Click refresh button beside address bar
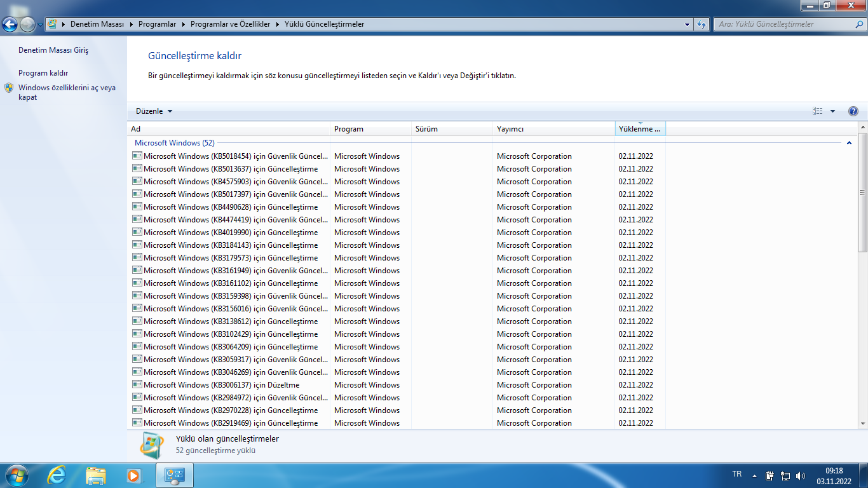868x488 pixels. tap(702, 24)
